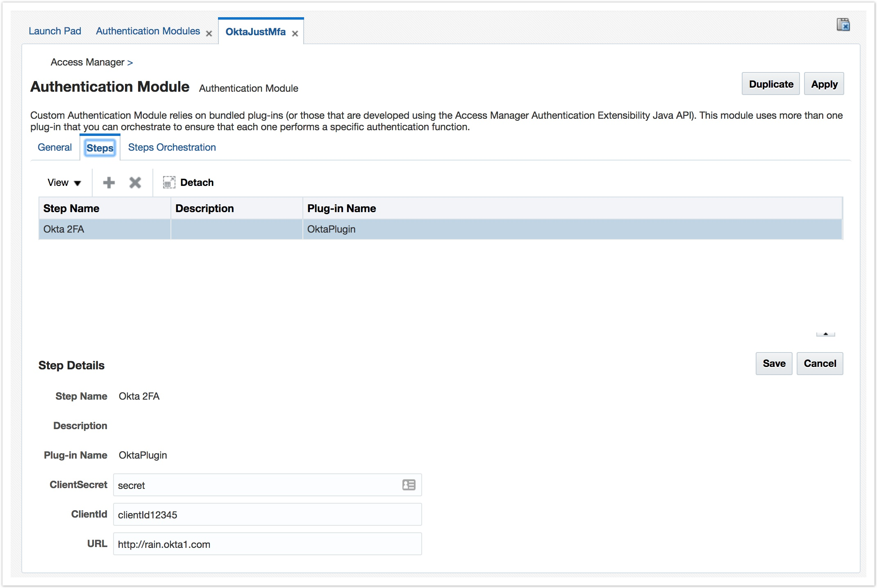Collapse the panel using the small up arrow

(x=825, y=334)
